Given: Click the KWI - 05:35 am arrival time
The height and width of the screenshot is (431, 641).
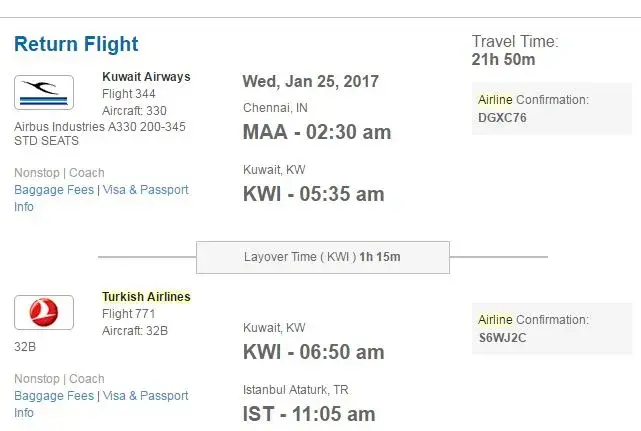Looking at the screenshot, I should point(313,194).
